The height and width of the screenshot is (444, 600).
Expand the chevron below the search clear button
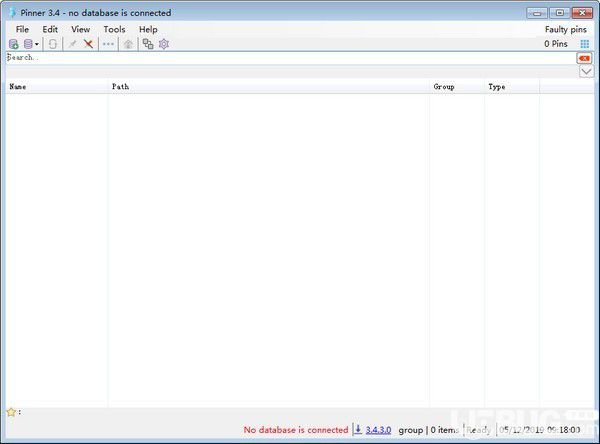pyautogui.click(x=586, y=72)
